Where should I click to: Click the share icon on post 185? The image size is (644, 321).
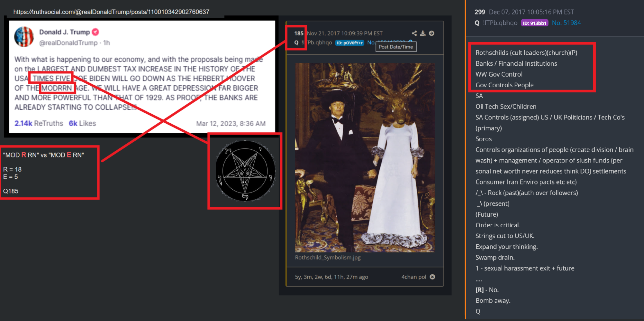(x=414, y=33)
